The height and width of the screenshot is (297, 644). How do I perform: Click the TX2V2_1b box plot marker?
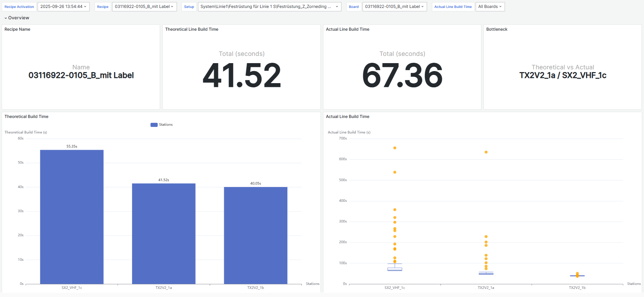(x=577, y=276)
